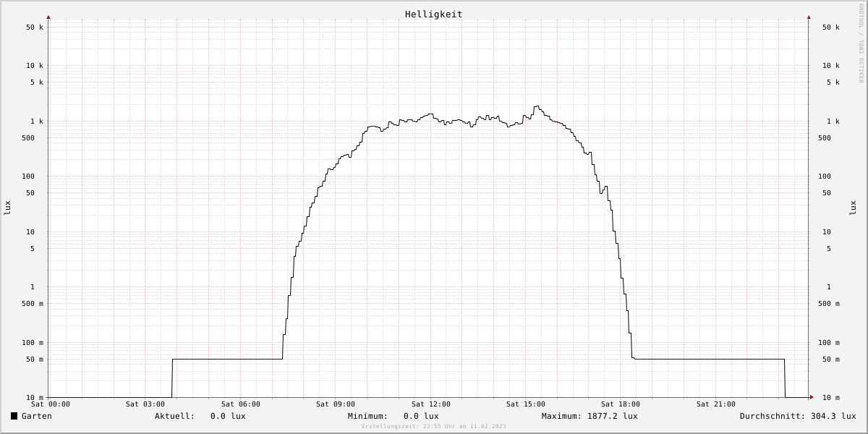Click the "100" label on the right axis
Screen dimensions: 868x434
coord(825,176)
